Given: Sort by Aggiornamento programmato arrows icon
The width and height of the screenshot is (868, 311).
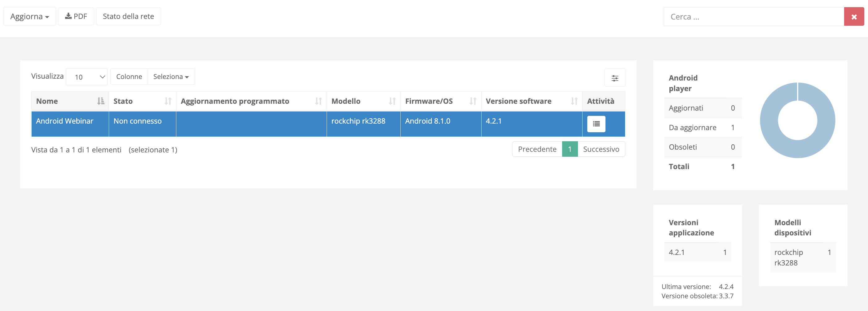Looking at the screenshot, I should (x=318, y=101).
